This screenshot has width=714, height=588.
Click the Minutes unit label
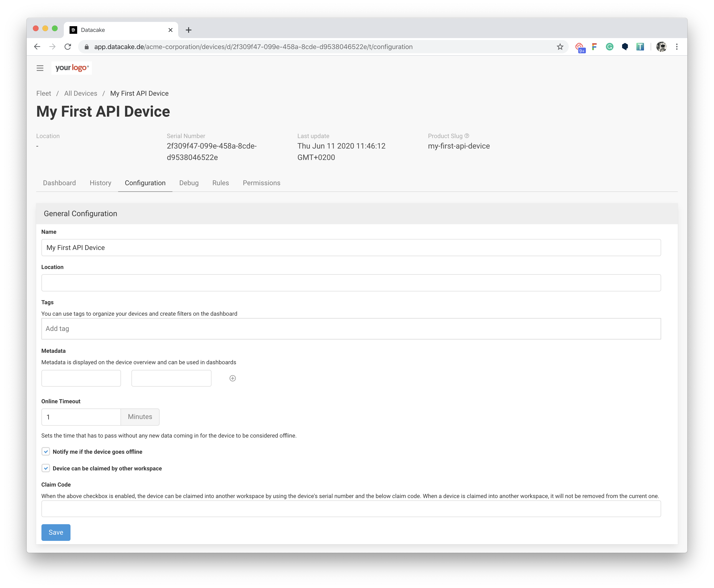tap(140, 417)
